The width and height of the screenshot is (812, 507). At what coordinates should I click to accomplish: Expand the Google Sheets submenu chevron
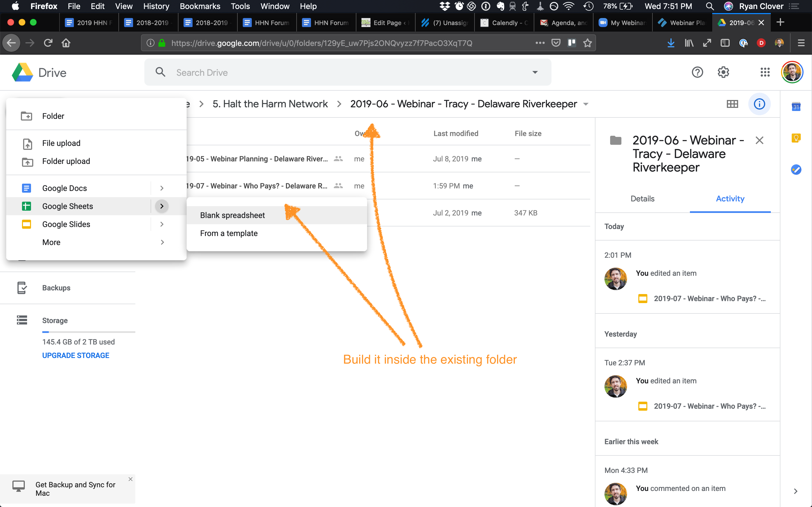pyautogui.click(x=162, y=206)
